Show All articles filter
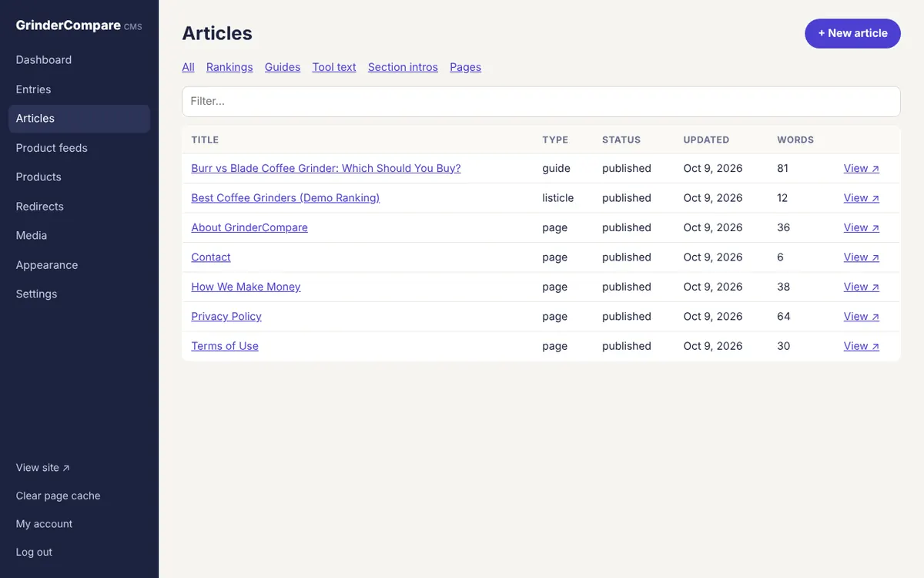924x578 pixels. pos(188,67)
